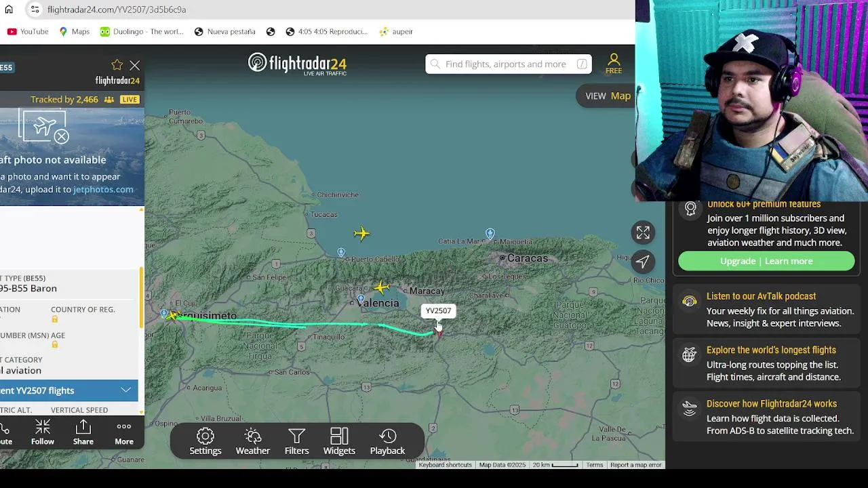
Task: Click the LIVE status badge
Action: click(x=130, y=99)
